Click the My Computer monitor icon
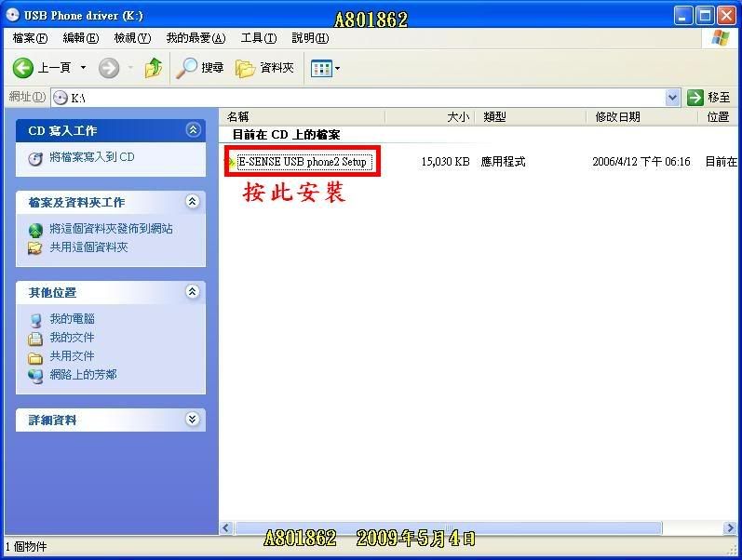This screenshot has width=742, height=560. pos(35,320)
